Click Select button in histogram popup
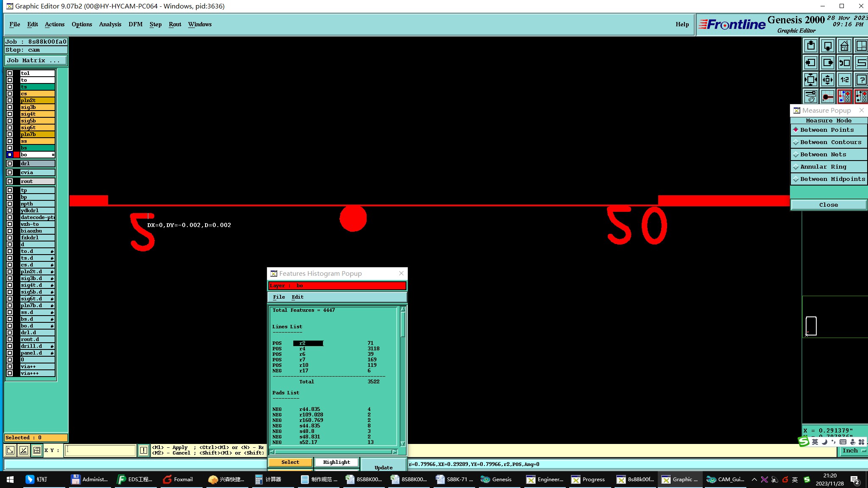This screenshot has width=868, height=488. 290,462
